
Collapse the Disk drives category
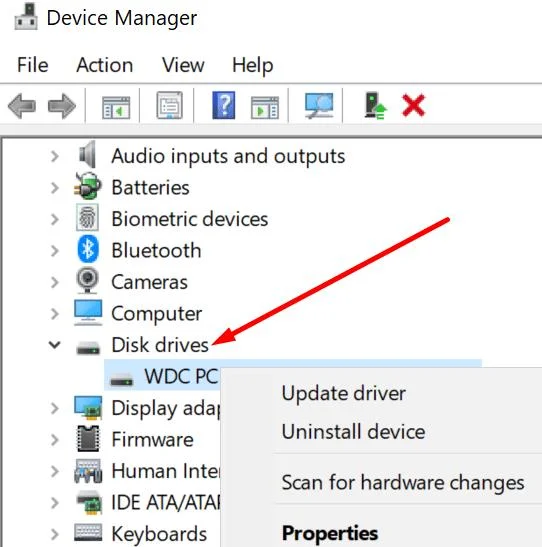[x=54, y=345]
